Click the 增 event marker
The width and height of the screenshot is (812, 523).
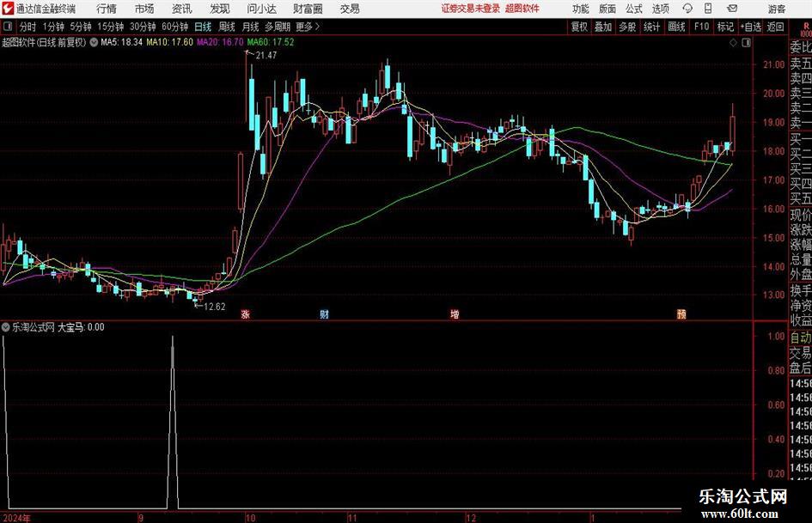(x=455, y=314)
